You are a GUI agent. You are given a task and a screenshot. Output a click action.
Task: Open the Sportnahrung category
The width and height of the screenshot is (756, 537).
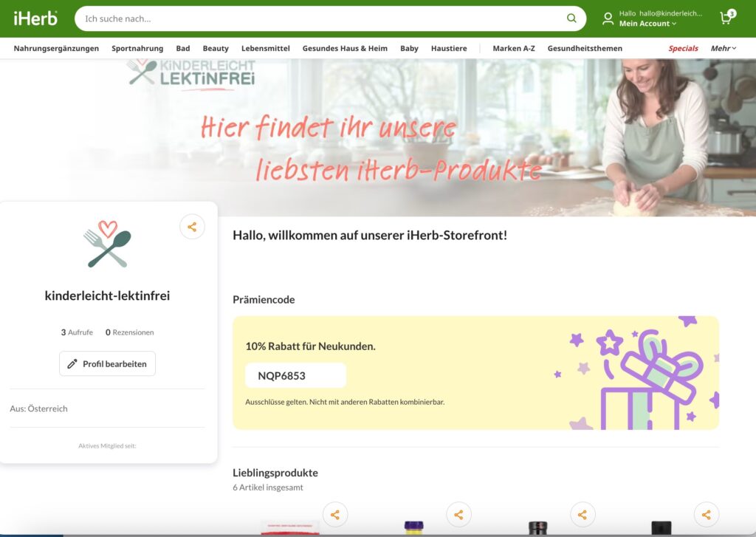(x=137, y=48)
